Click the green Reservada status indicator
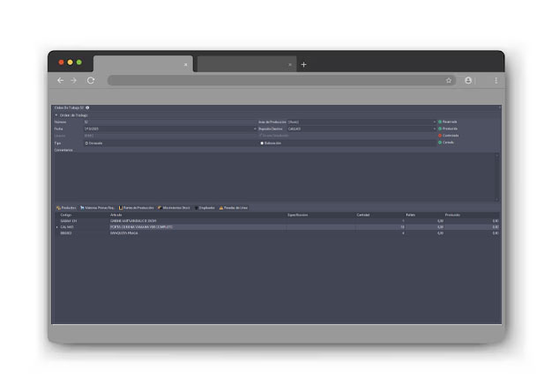Image resolution: width=552 pixels, height=392 pixels. tap(441, 122)
